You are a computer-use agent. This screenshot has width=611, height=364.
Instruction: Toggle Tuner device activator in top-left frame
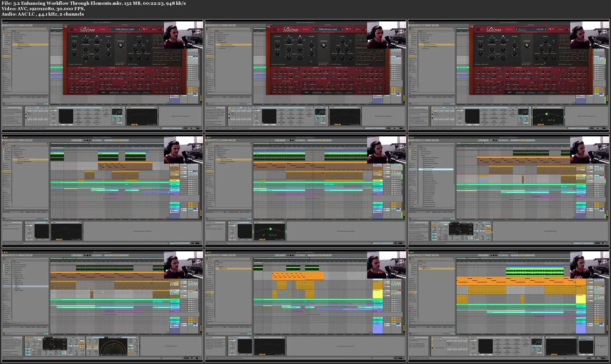click(x=128, y=108)
